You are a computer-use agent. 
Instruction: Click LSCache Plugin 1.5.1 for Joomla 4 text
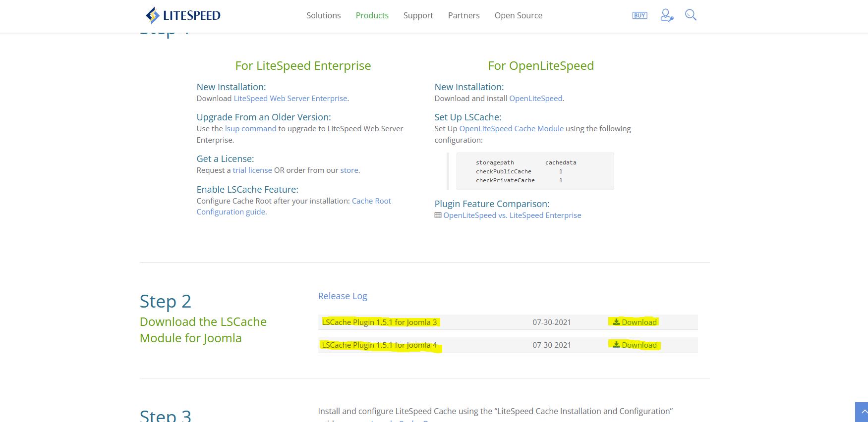click(379, 345)
